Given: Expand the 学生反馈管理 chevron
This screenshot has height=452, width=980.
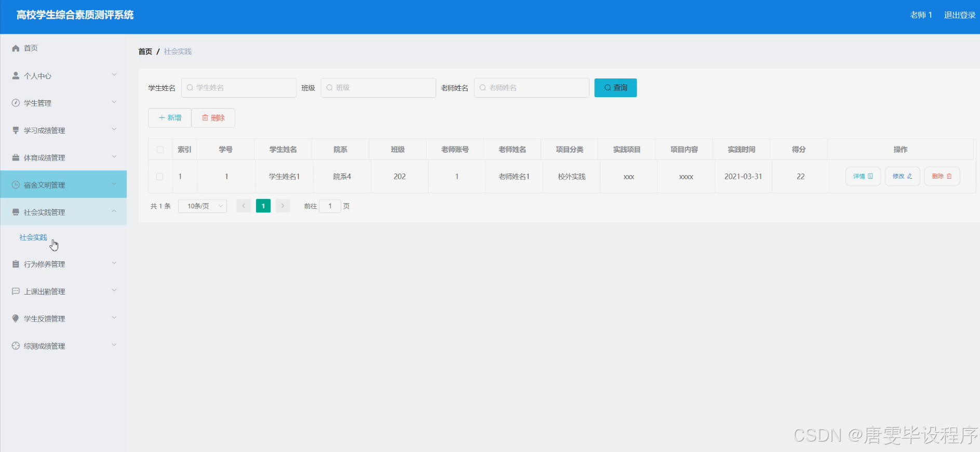Looking at the screenshot, I should click(x=114, y=317).
